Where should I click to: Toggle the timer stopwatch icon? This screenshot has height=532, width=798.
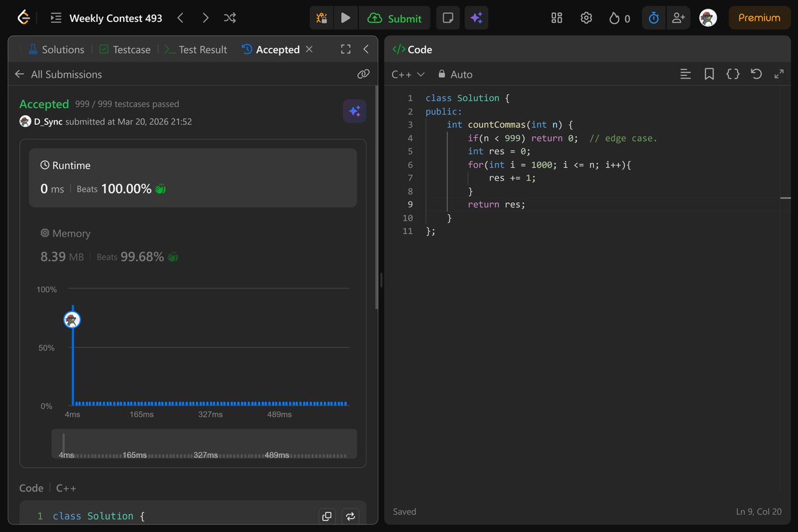[x=654, y=18]
